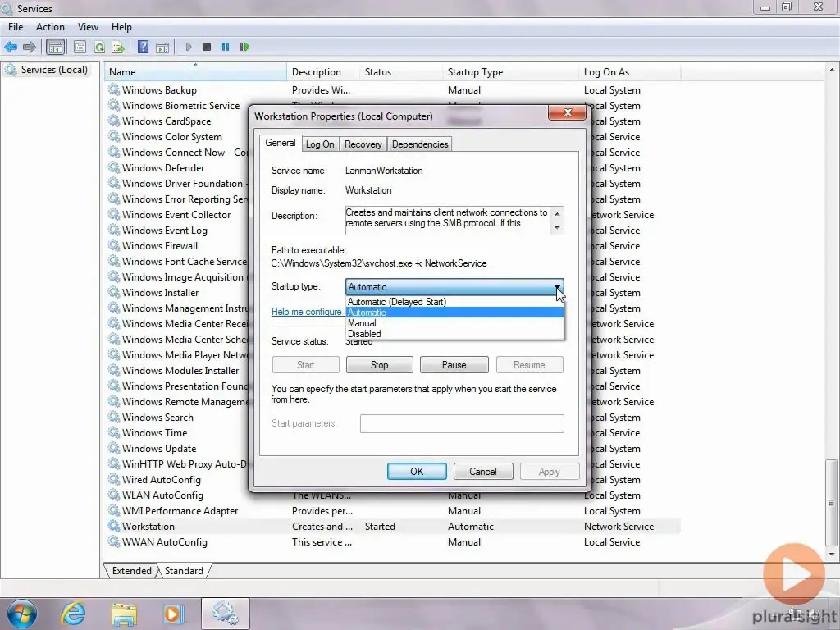Switch to the Recovery tab
The width and height of the screenshot is (840, 630).
coord(363,144)
